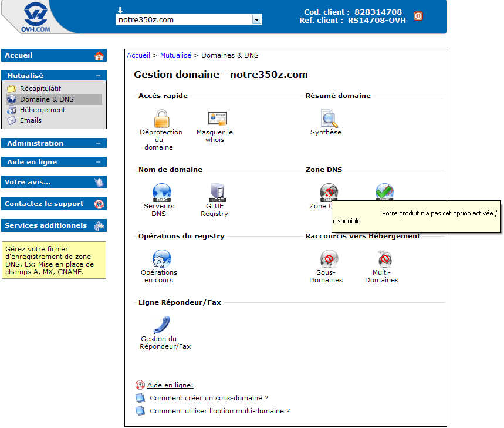Open Récapitulatif in Mutualisé menu

[40, 89]
